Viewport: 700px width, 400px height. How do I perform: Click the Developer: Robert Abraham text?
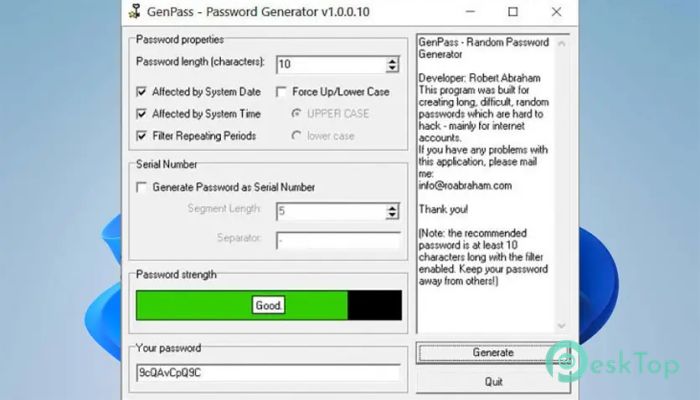[479, 78]
